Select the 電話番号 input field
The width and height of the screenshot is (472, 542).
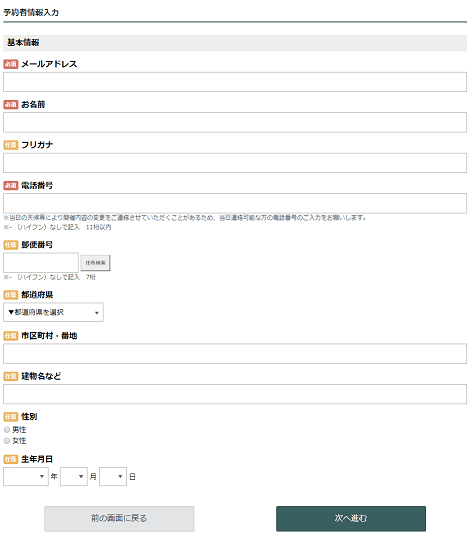(x=235, y=203)
